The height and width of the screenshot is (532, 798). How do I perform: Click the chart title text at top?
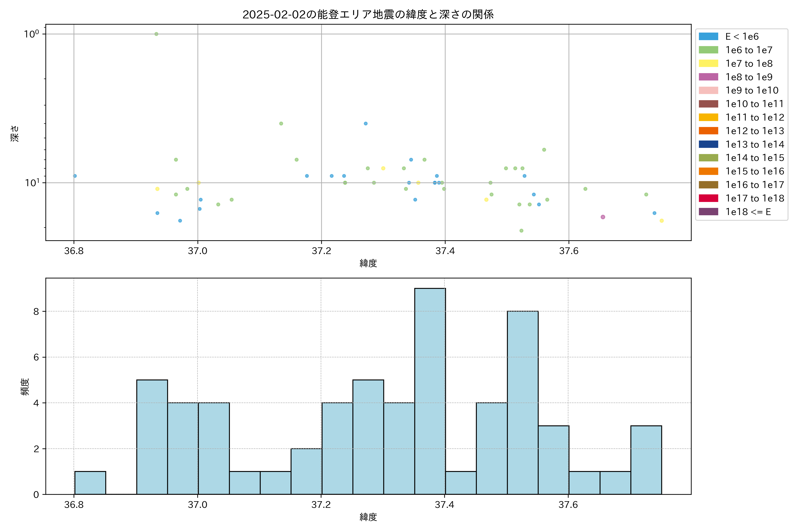pyautogui.click(x=368, y=15)
